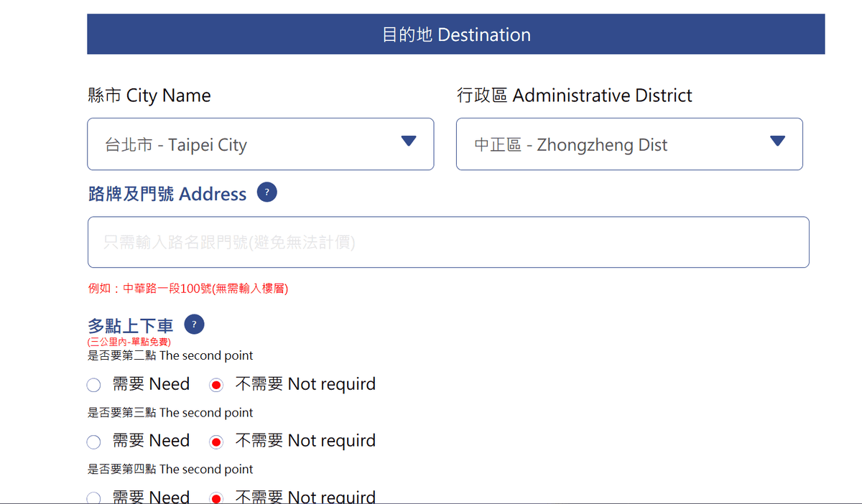The height and width of the screenshot is (504, 862).
Task: Click the 路牌及門號 Address heading
Action: click(167, 194)
